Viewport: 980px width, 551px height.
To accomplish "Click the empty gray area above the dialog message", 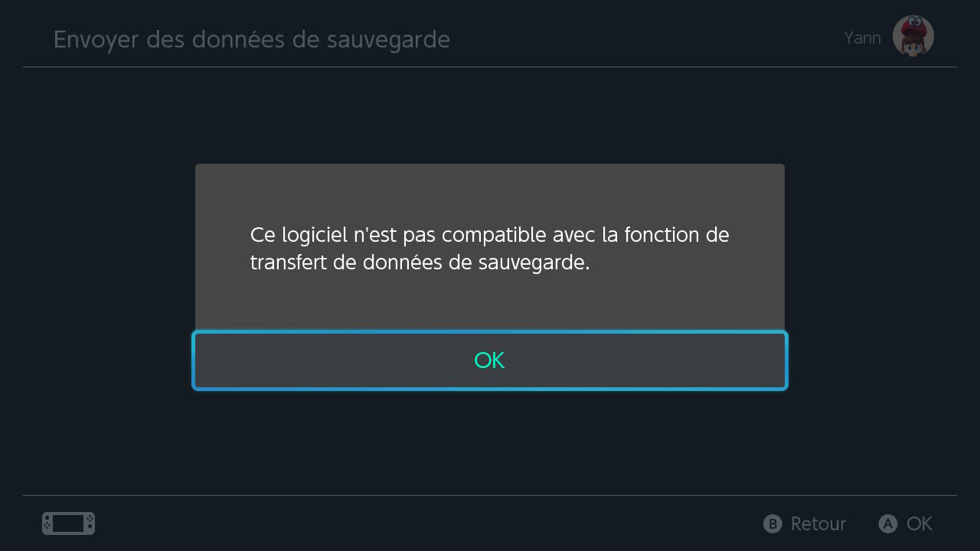I will [x=490, y=191].
